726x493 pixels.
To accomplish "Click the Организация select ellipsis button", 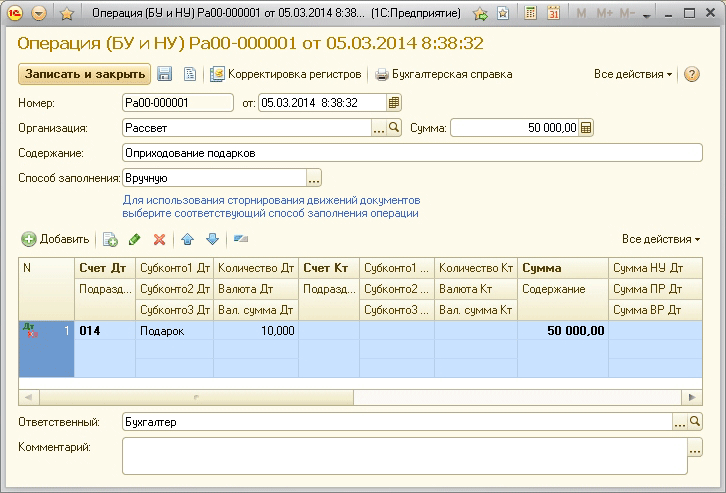I will click(x=379, y=128).
